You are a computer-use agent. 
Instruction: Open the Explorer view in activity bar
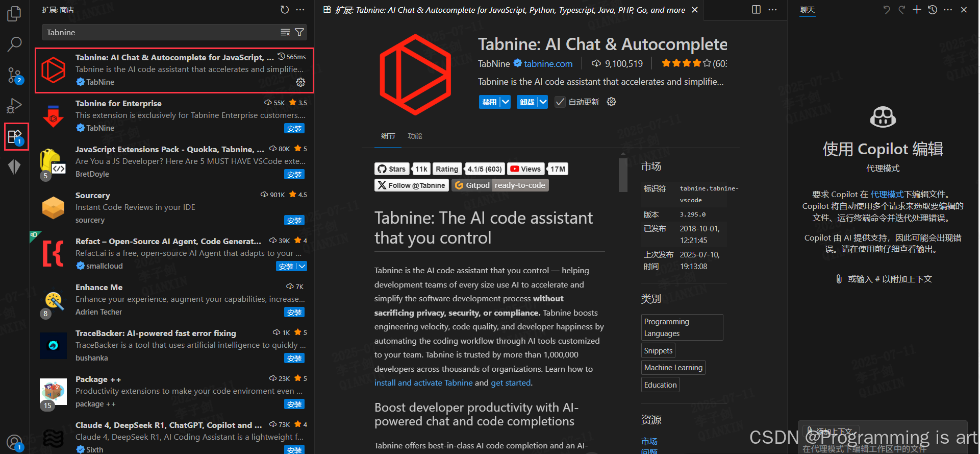(14, 14)
